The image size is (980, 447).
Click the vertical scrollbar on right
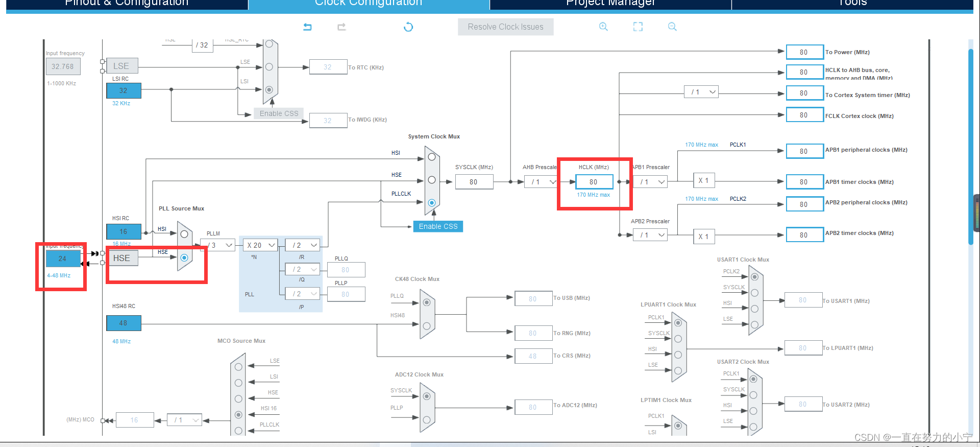(971, 147)
